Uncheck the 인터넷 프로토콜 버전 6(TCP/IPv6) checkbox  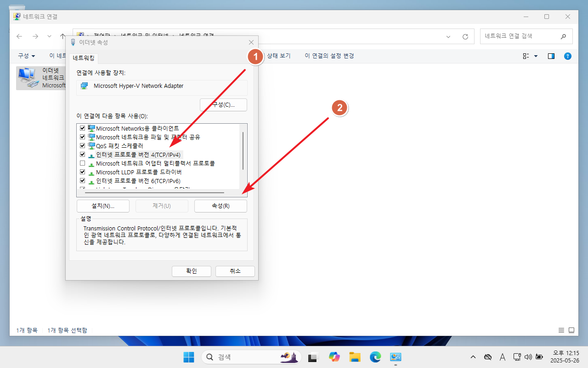(x=83, y=181)
